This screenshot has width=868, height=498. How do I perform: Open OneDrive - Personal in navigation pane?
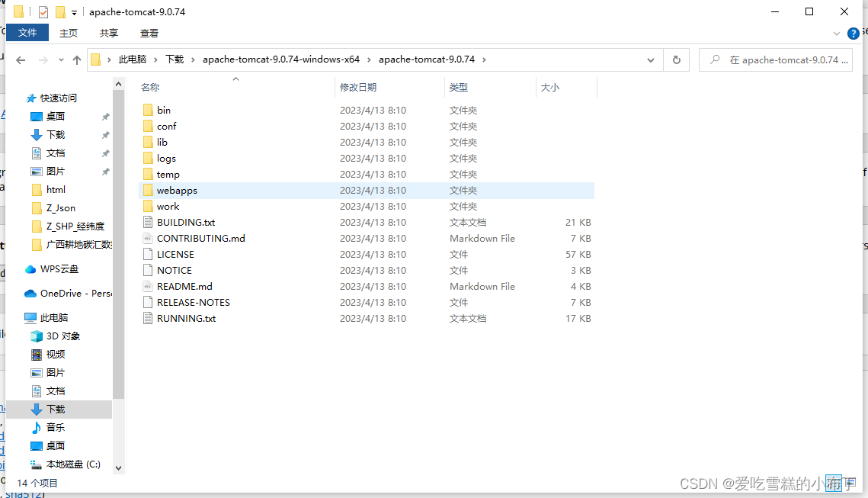tap(68, 294)
